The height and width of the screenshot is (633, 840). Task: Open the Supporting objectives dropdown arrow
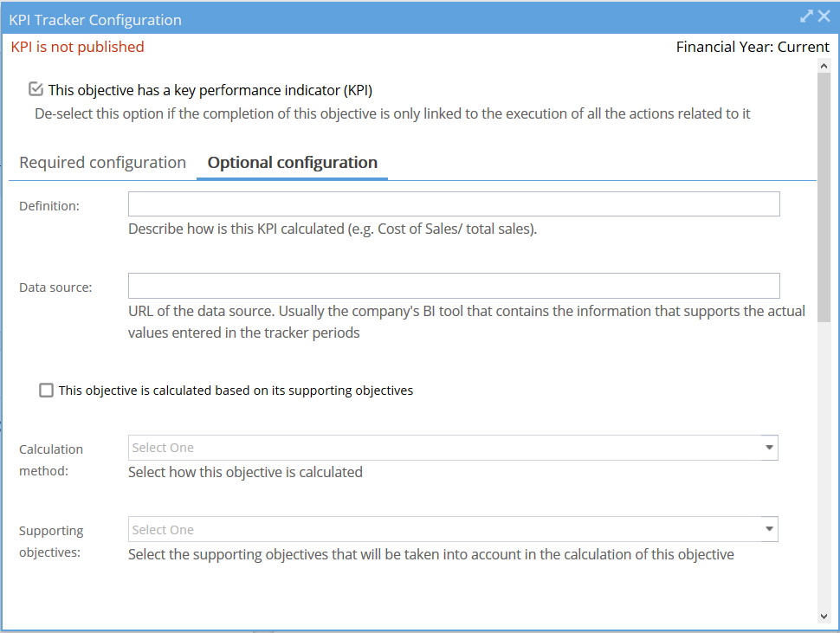(x=769, y=529)
